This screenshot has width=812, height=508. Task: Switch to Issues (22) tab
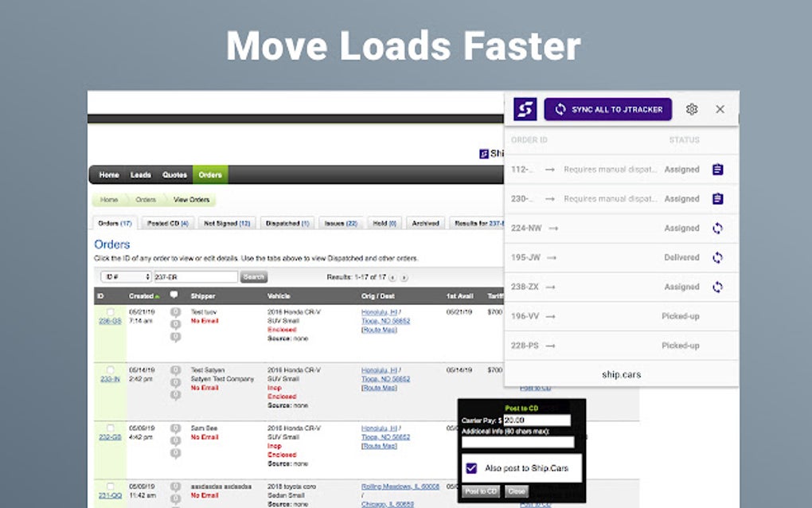341,223
